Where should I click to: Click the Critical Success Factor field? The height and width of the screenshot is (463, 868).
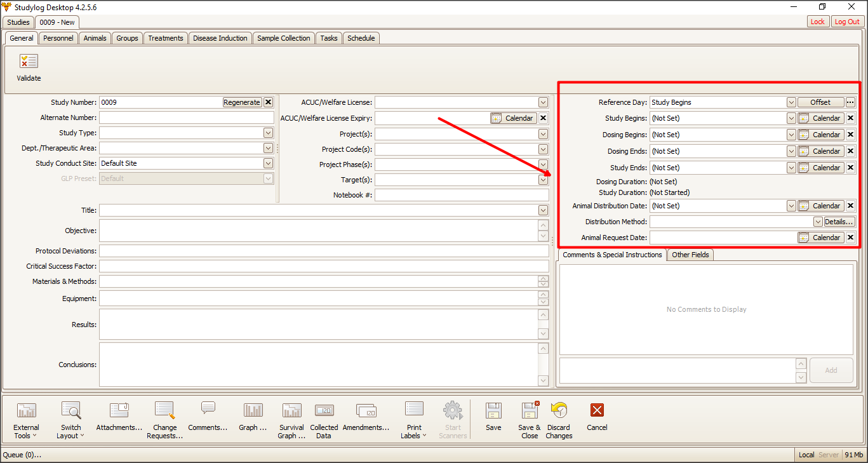tap(324, 266)
